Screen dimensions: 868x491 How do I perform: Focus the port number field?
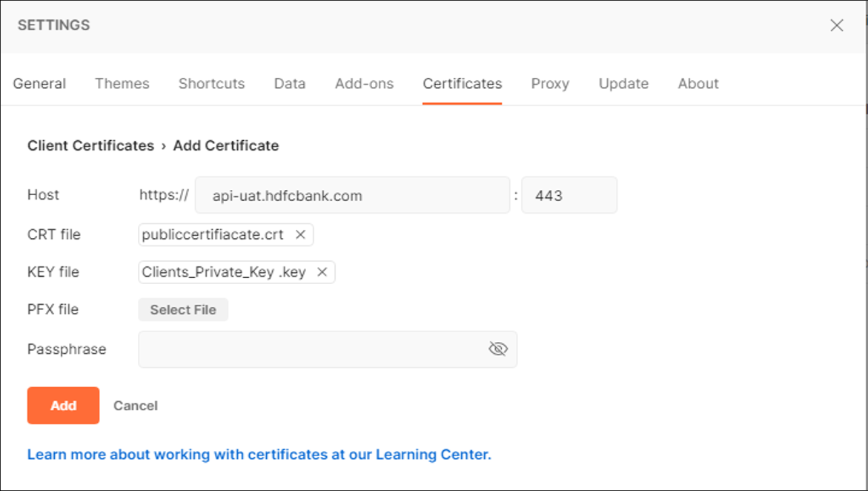tap(569, 196)
